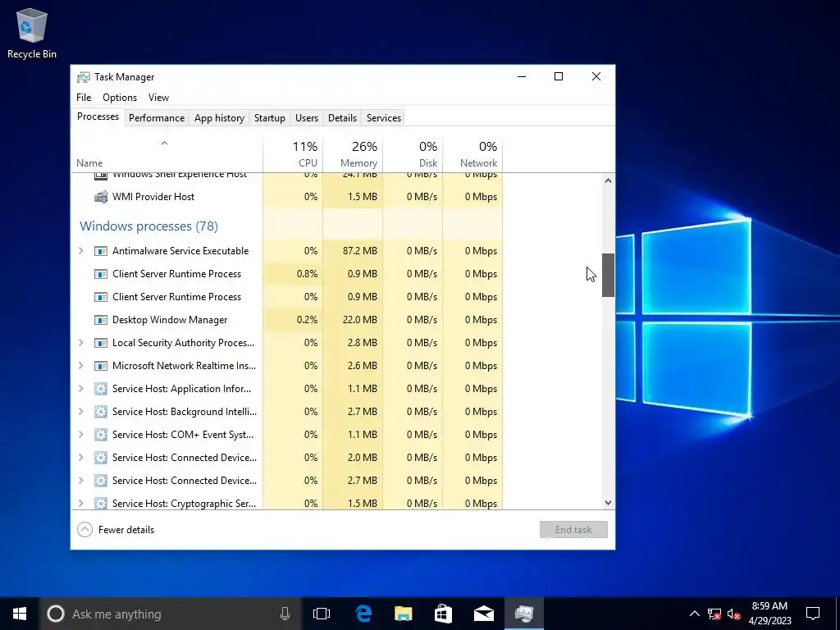Click the Desktop Window Manager process icon
This screenshot has width=840, height=630.
(x=101, y=320)
